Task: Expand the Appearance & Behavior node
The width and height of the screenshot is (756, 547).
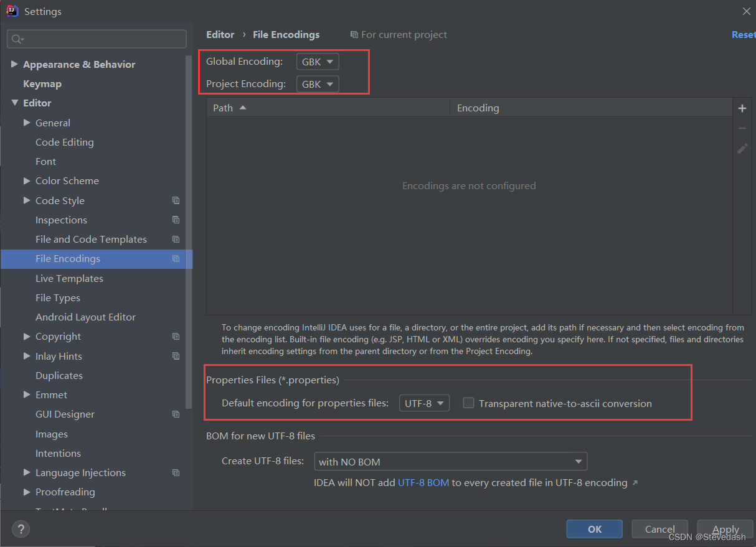Action: pyautogui.click(x=14, y=64)
